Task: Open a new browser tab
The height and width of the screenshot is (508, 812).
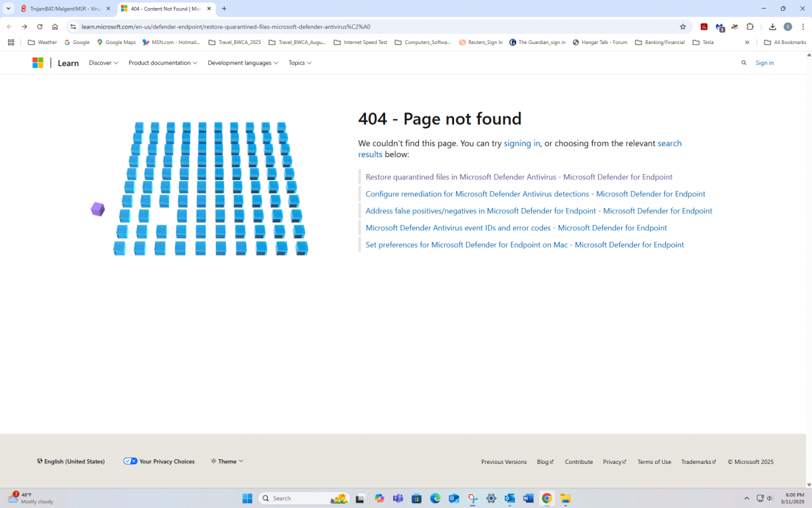Action: point(224,9)
